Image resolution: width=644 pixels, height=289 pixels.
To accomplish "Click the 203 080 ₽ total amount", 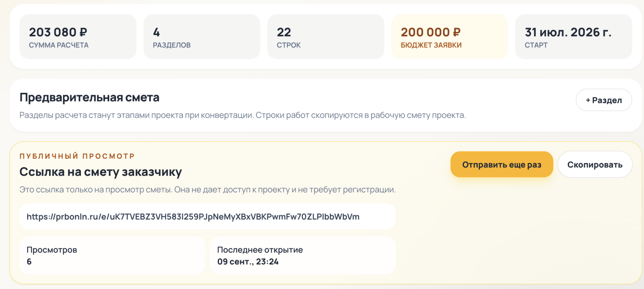I will 58,32.
